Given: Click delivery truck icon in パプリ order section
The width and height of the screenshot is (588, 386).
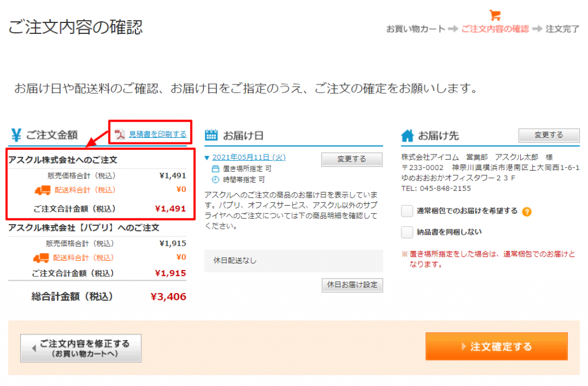Looking at the screenshot, I should tap(41, 258).
